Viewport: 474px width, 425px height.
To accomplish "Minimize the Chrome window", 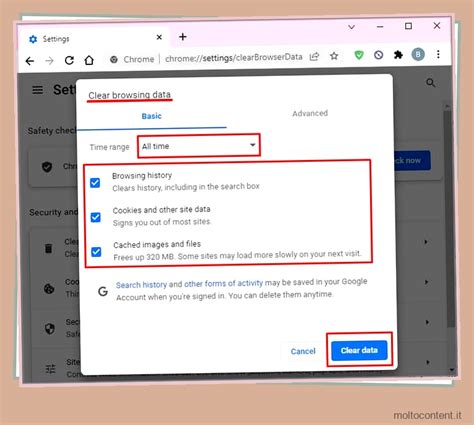I will pyautogui.click(x=380, y=27).
